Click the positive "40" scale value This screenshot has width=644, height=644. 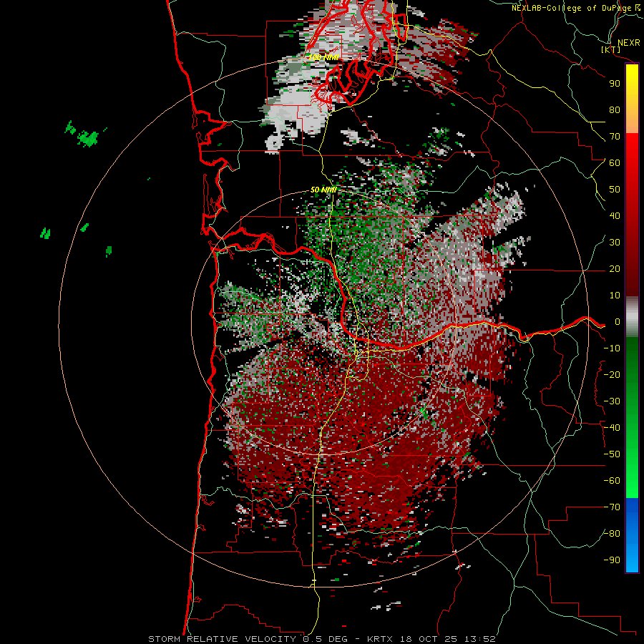tap(615, 215)
